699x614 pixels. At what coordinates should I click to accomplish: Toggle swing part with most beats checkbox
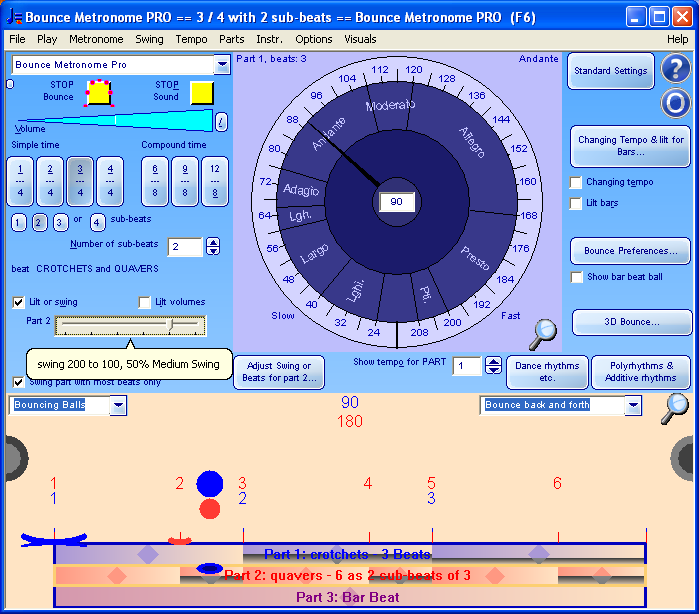18,382
